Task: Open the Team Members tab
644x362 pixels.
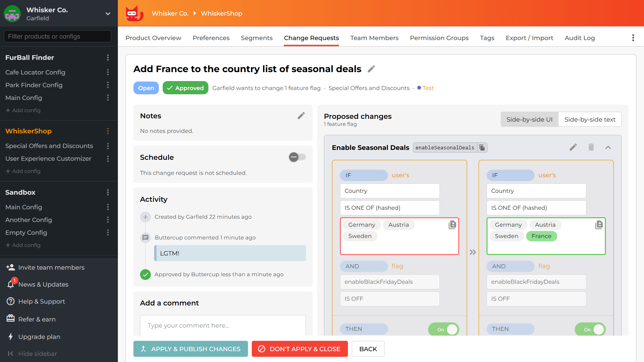Action: 374,38
